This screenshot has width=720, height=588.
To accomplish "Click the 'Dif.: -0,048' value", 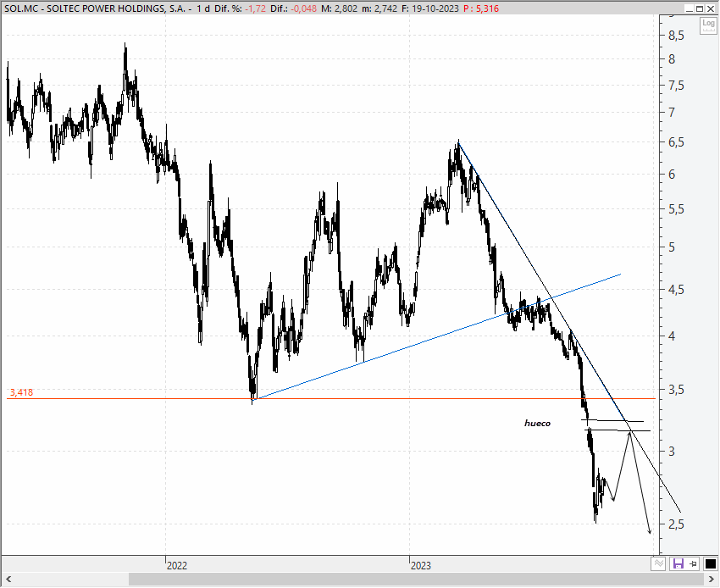I will tap(293, 8).
